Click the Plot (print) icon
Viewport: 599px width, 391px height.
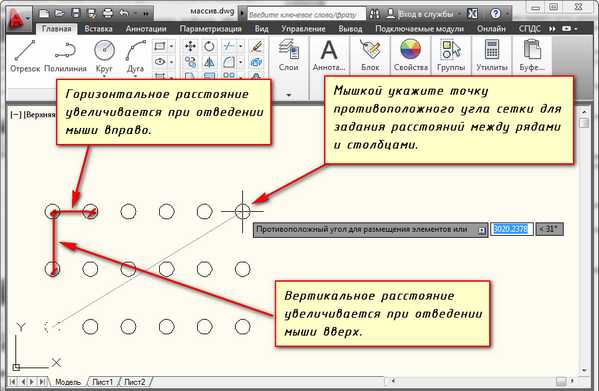108,14
